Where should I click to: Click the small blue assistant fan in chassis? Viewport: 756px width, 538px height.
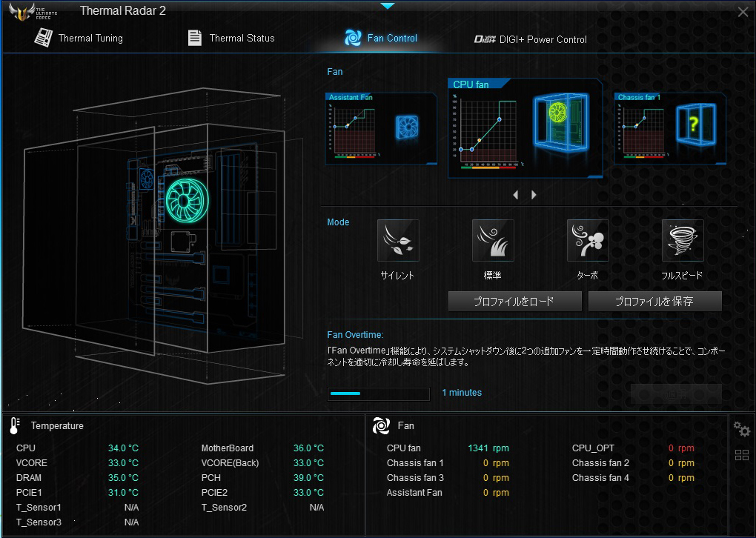(x=147, y=180)
